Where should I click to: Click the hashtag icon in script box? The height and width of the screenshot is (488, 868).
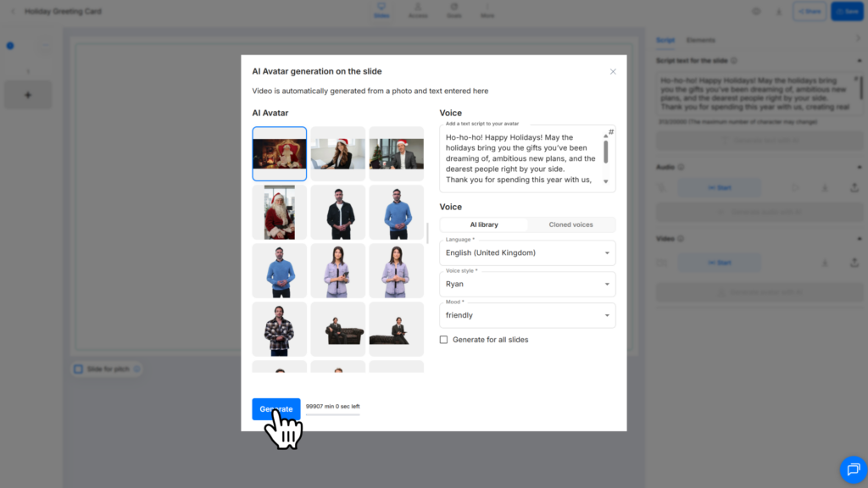pyautogui.click(x=610, y=132)
